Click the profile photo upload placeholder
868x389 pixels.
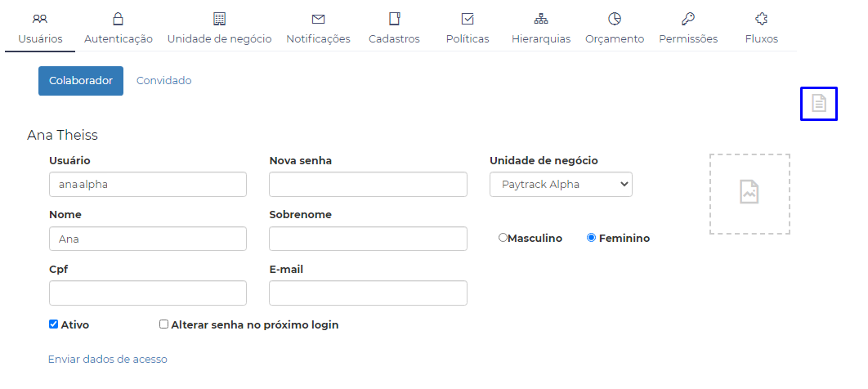tap(749, 194)
